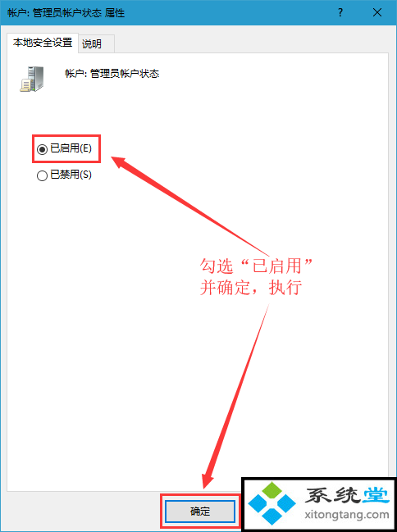Select the 已禁用(S) radio button

[x=42, y=175]
